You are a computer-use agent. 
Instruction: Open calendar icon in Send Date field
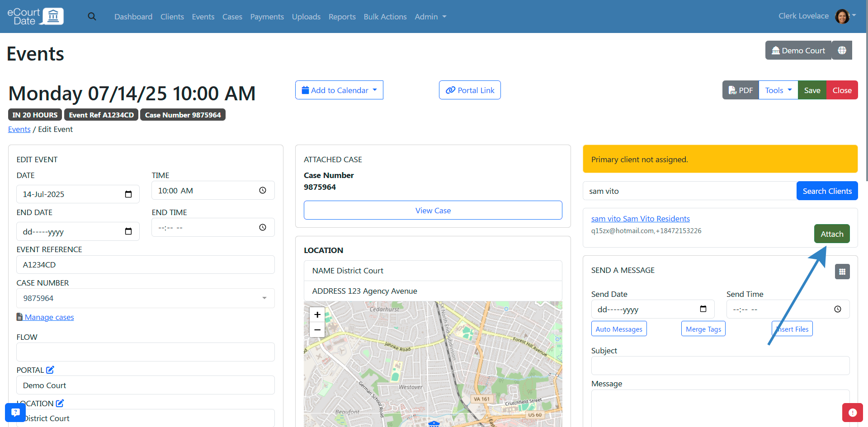point(703,309)
